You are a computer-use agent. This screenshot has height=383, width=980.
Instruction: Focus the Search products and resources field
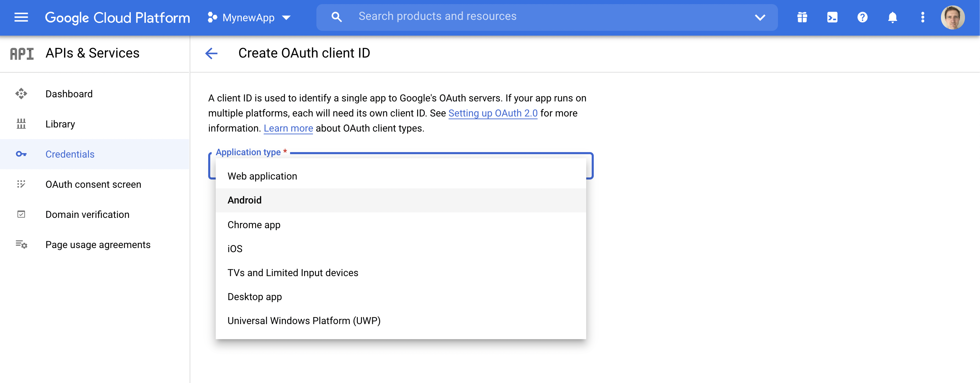547,17
